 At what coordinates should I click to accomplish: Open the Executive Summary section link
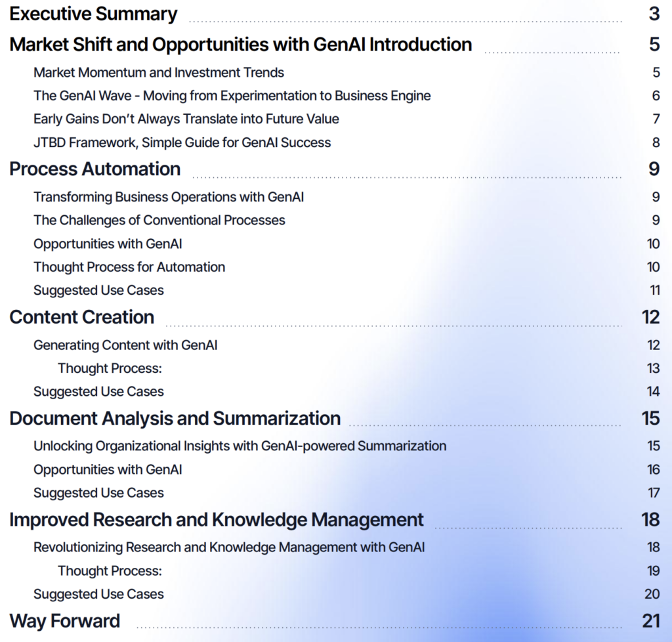pos(93,14)
